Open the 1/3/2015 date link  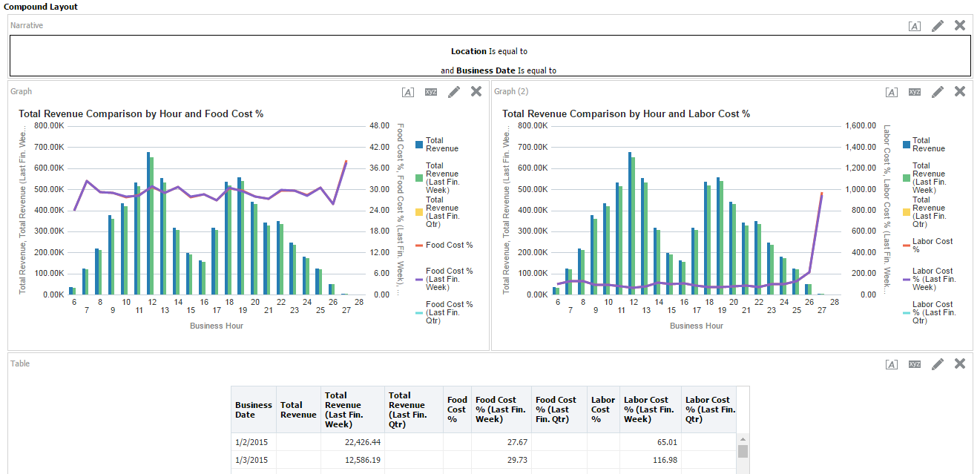pos(252,460)
